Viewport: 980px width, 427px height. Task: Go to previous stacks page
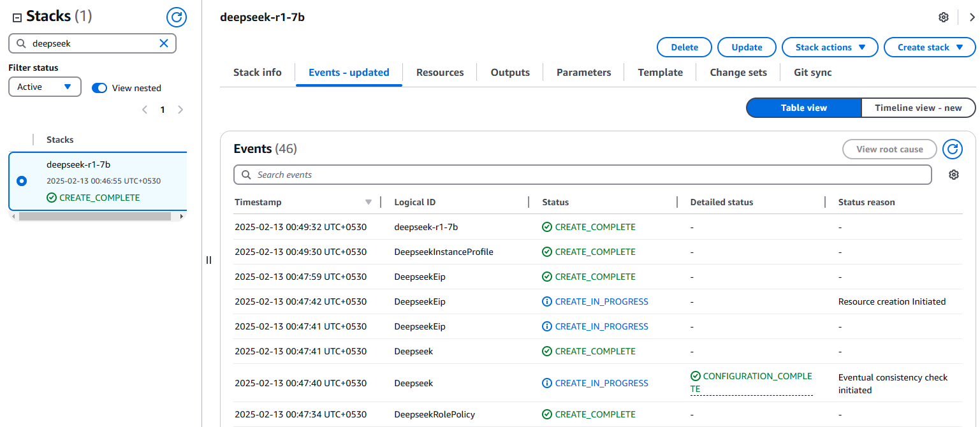click(145, 110)
